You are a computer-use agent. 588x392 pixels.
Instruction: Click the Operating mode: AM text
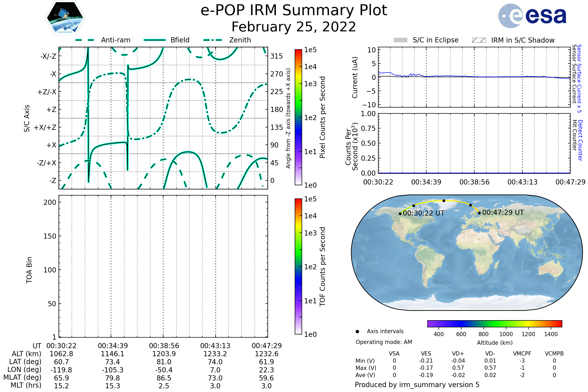pyautogui.click(x=384, y=342)
